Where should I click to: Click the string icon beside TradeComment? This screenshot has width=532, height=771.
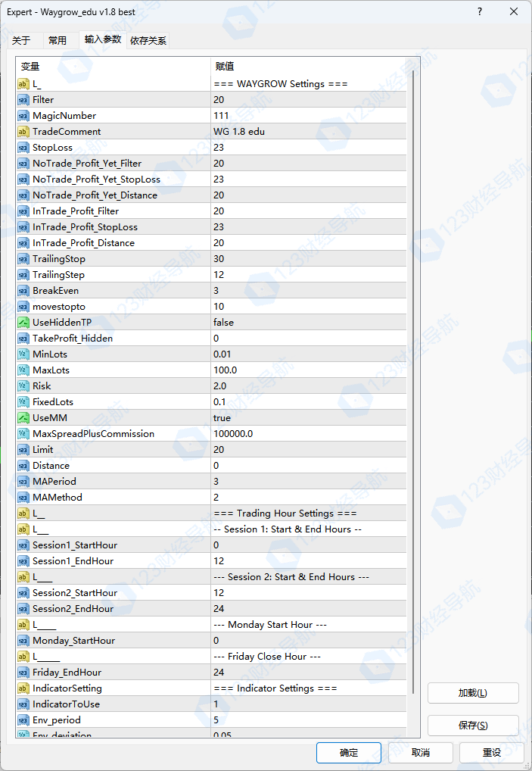23,132
